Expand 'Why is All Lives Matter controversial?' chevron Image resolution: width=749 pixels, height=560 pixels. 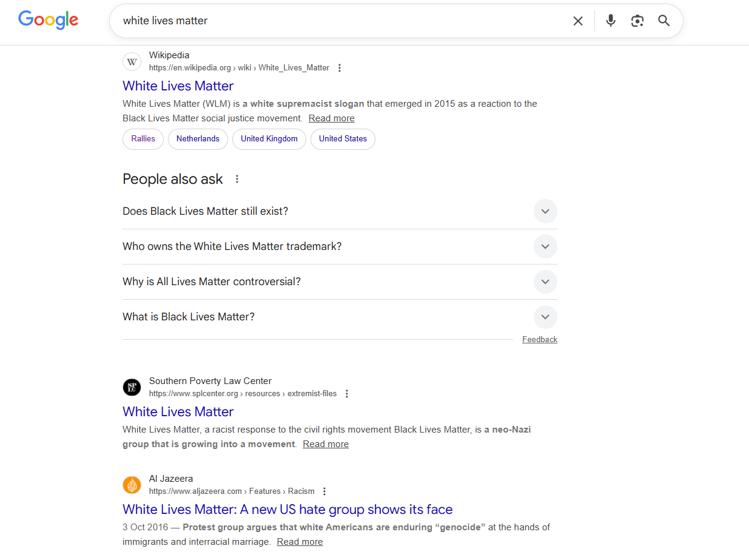(545, 282)
